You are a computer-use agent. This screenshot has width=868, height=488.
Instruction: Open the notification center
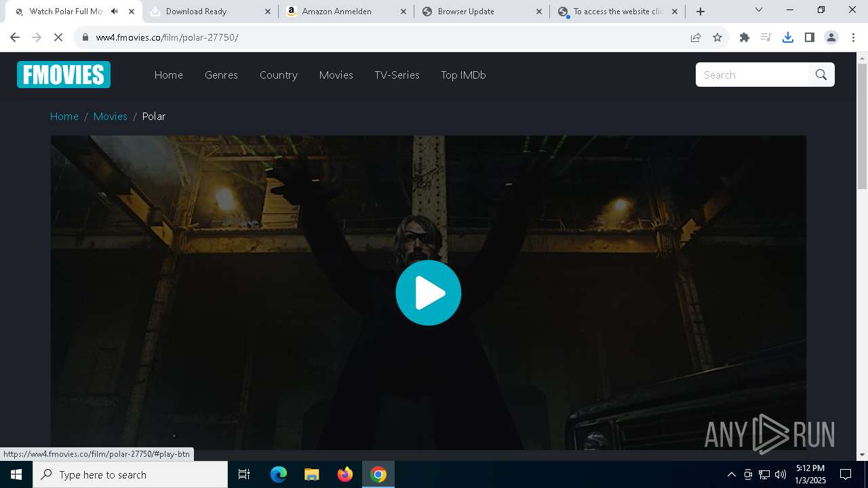tap(846, 474)
